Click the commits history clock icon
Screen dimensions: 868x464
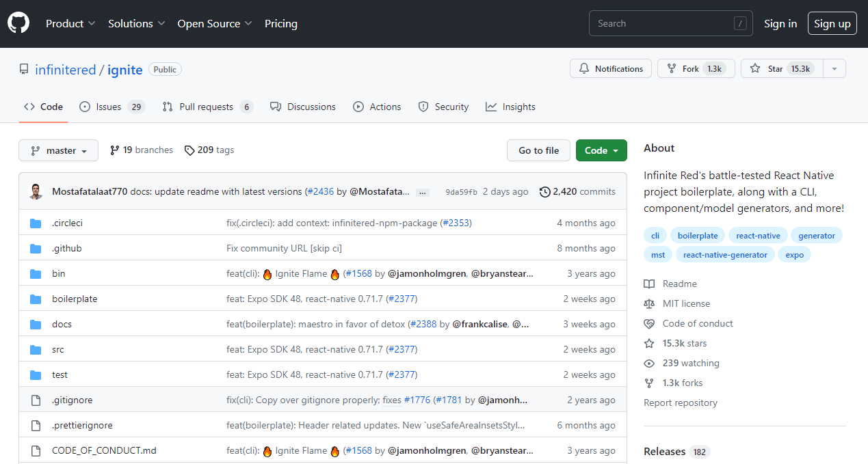[x=544, y=192]
